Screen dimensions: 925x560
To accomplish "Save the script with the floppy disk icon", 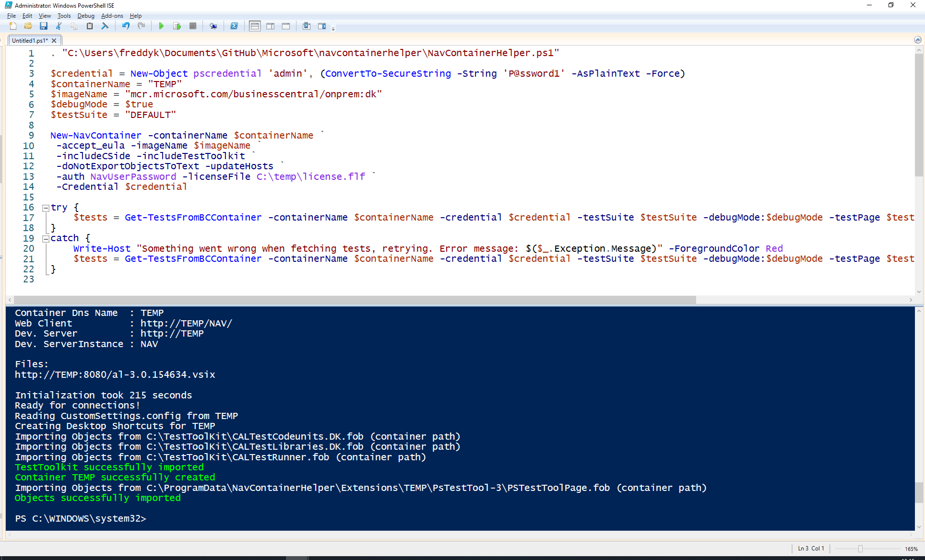I will point(44,26).
